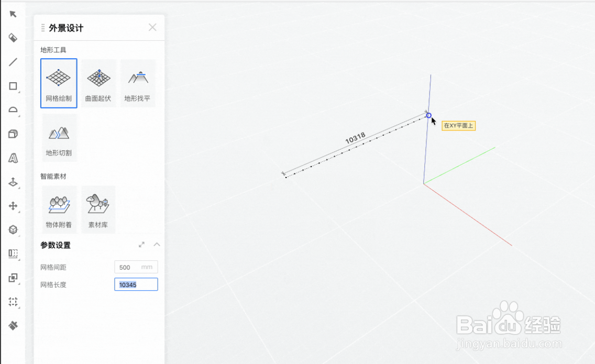Image resolution: width=595 pixels, height=364 pixels.
Task: Select the arrow selection tool
Action: click(x=13, y=14)
